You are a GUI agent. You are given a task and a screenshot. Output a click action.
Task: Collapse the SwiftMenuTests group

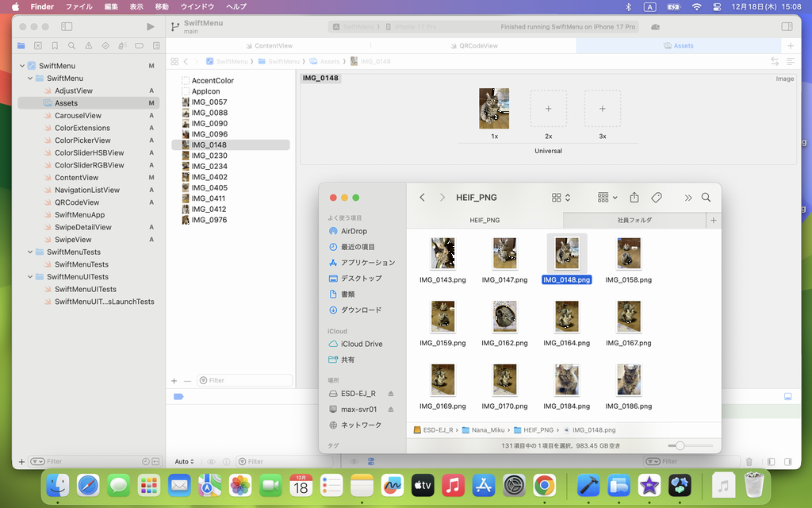click(30, 252)
